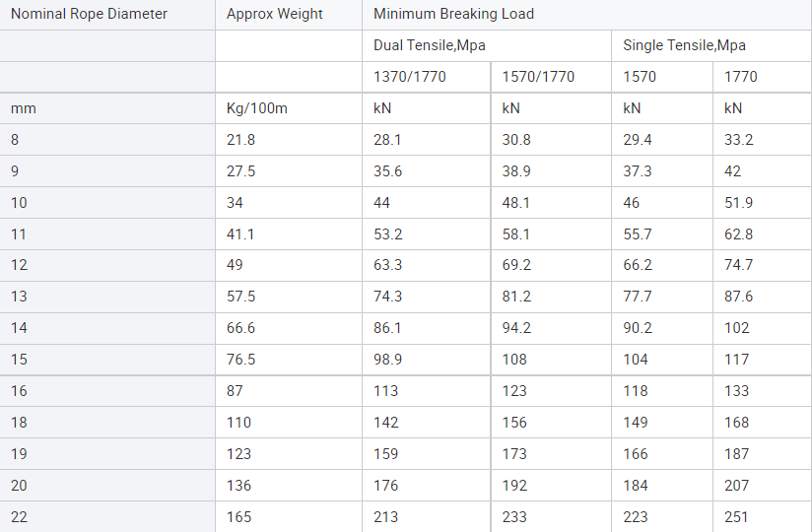Viewport: 812px width, 532px height.
Task: Click the 22 diameter cell
Action: click(20, 517)
